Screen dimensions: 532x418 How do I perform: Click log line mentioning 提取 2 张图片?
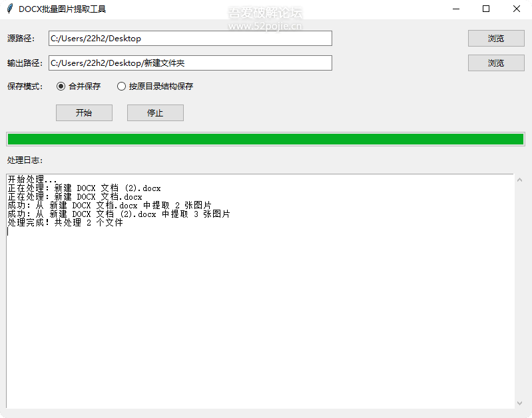click(110, 206)
